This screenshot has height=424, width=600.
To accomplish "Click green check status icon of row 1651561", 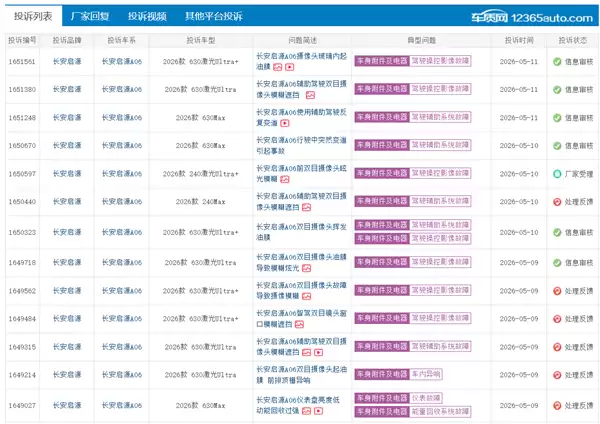I will pyautogui.click(x=557, y=62).
